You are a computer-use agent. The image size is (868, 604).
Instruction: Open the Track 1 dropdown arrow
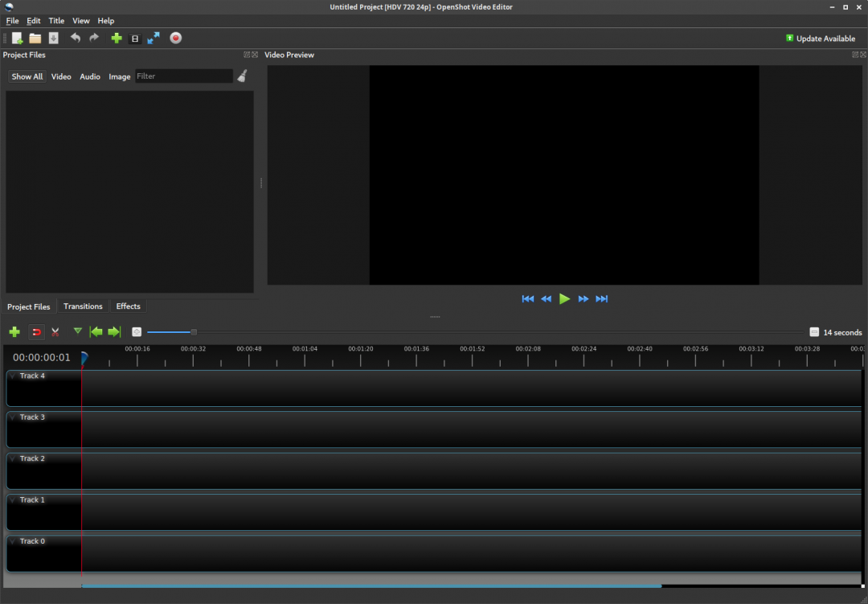pos(13,499)
